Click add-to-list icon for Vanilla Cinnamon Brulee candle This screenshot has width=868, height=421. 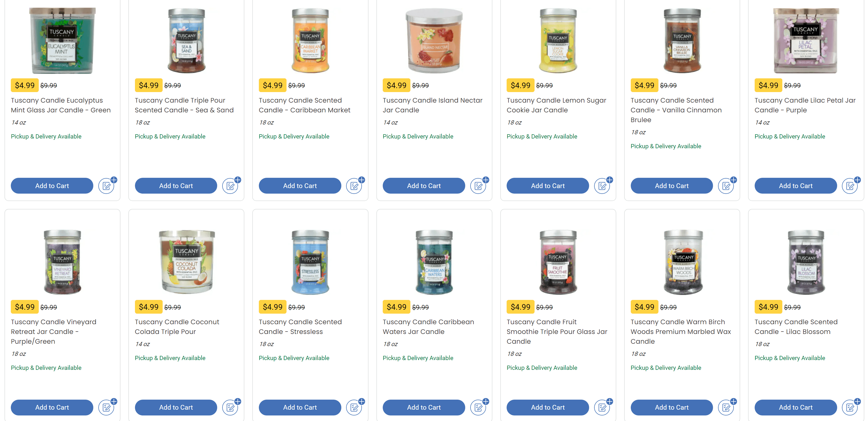pos(727,186)
